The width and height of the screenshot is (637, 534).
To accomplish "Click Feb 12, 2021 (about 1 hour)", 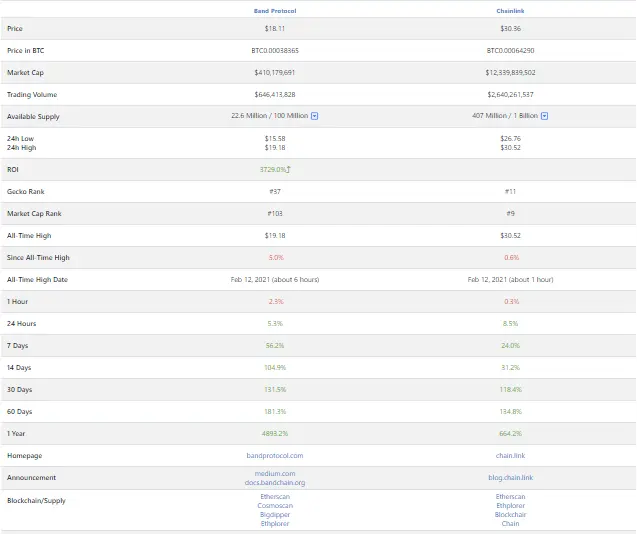I will coord(510,280).
